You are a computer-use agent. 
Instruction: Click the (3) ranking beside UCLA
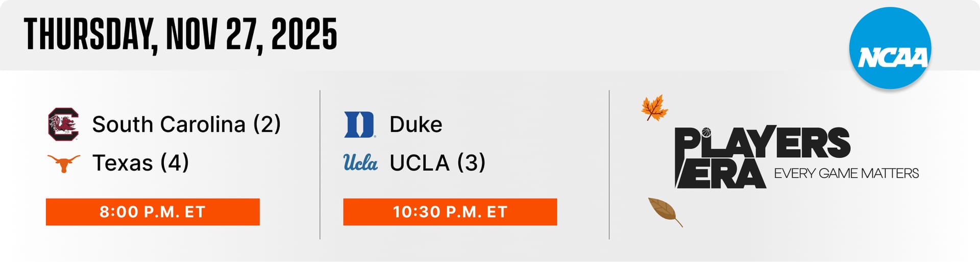point(471,163)
